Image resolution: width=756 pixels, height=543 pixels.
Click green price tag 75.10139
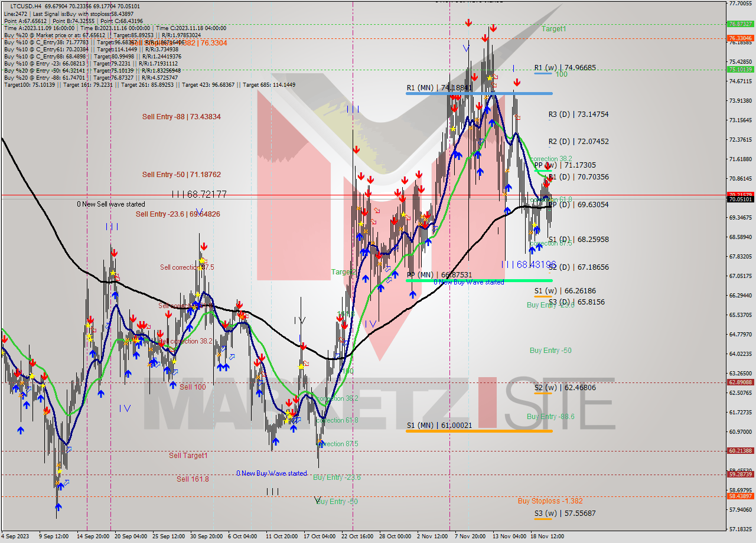coord(740,69)
